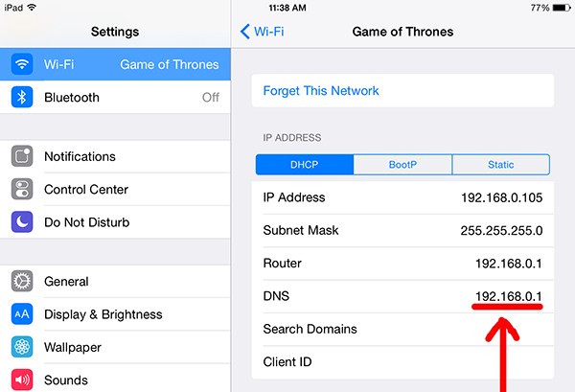
Task: Open Control Center settings icon
Action: click(22, 189)
